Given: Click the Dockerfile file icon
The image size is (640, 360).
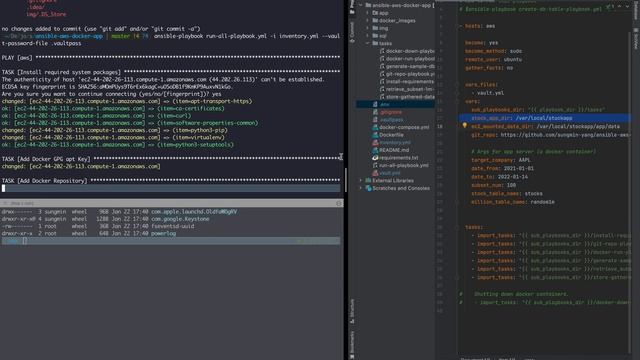Looking at the screenshot, I should click(375, 135).
